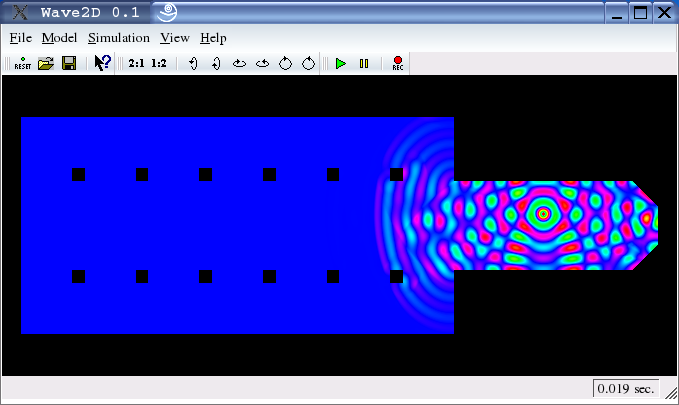679x405 pixels.
Task: Set zoom with the 1:2 button
Action: (x=159, y=64)
